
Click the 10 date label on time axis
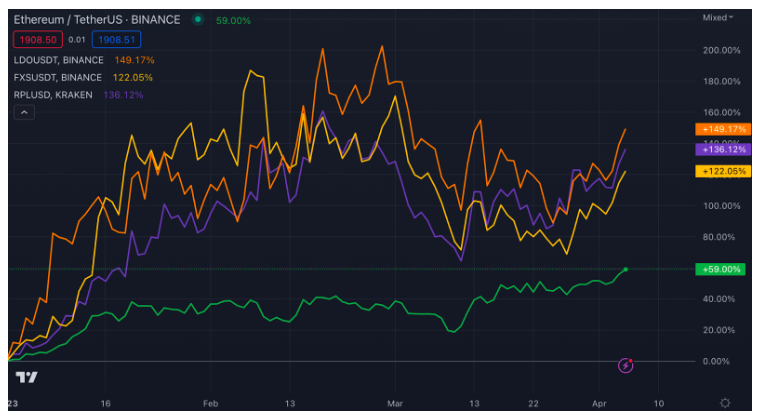tap(659, 403)
